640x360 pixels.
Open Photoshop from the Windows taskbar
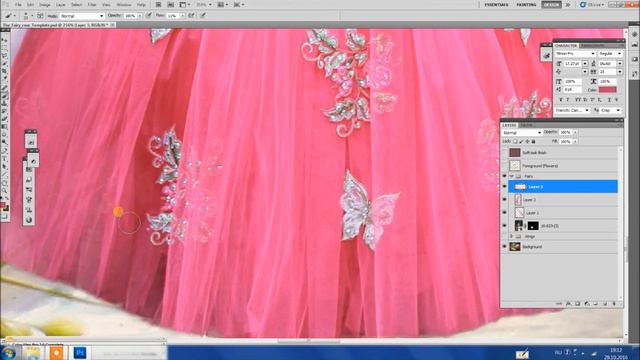pyautogui.click(x=80, y=353)
